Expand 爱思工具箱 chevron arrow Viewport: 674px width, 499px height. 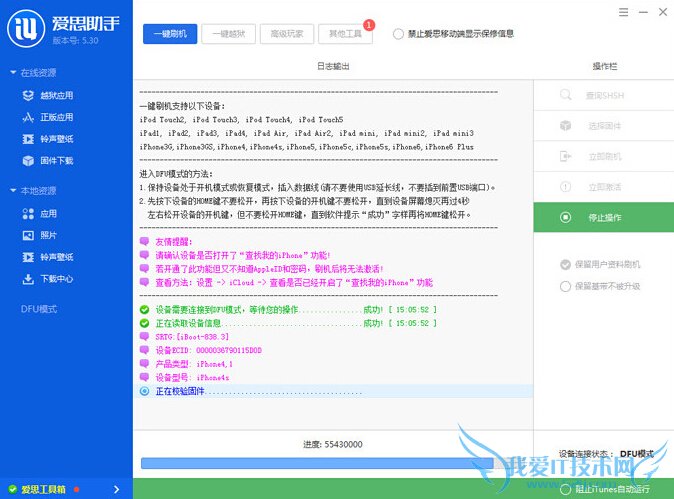click(116, 489)
